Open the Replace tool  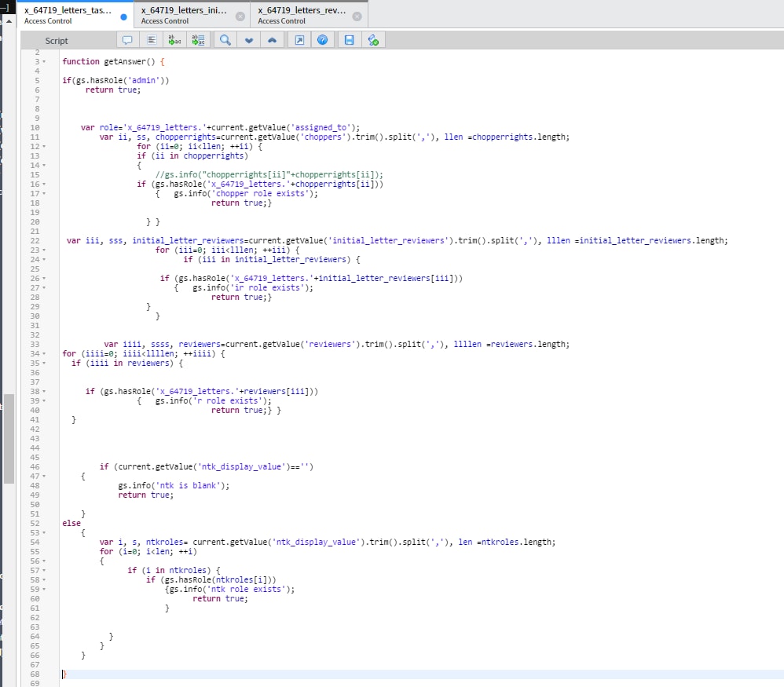[174, 39]
